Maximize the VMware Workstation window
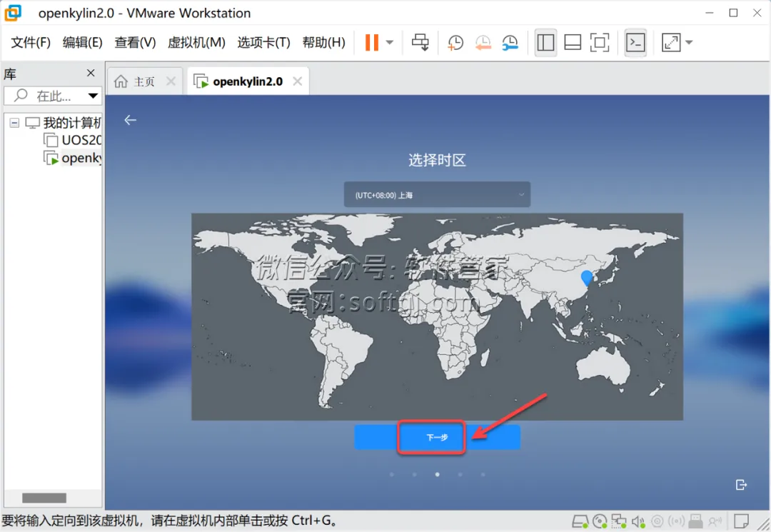Viewport: 771px width, 532px height. tap(733, 13)
